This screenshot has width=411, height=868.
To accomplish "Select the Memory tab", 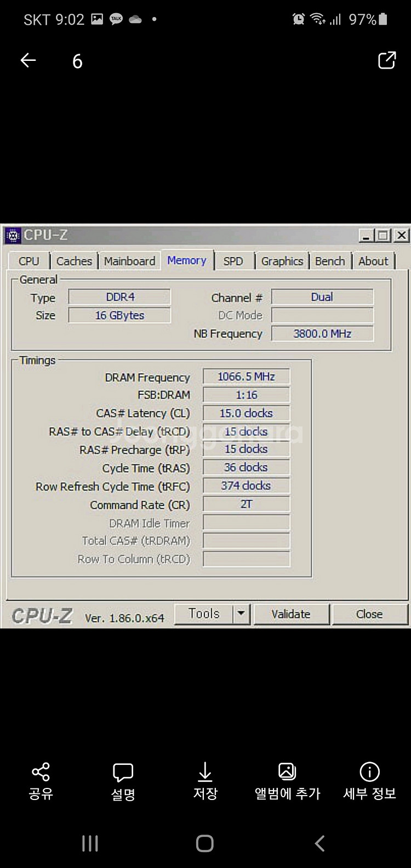I will click(x=187, y=260).
